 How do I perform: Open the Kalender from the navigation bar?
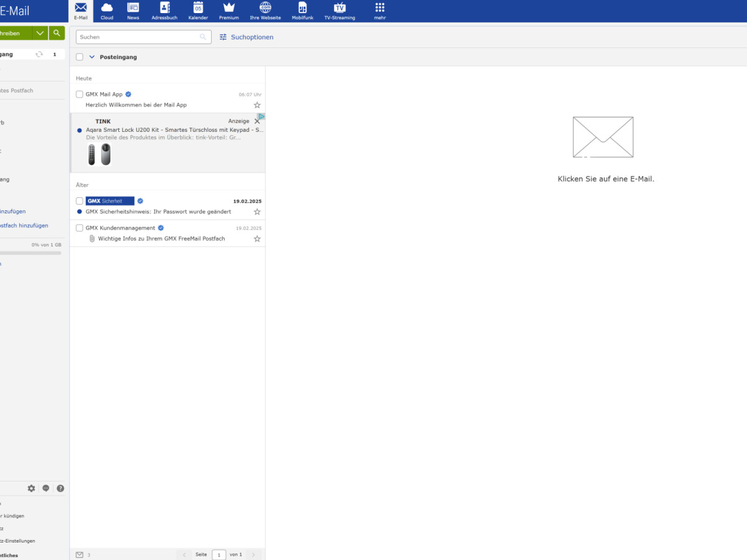(198, 10)
